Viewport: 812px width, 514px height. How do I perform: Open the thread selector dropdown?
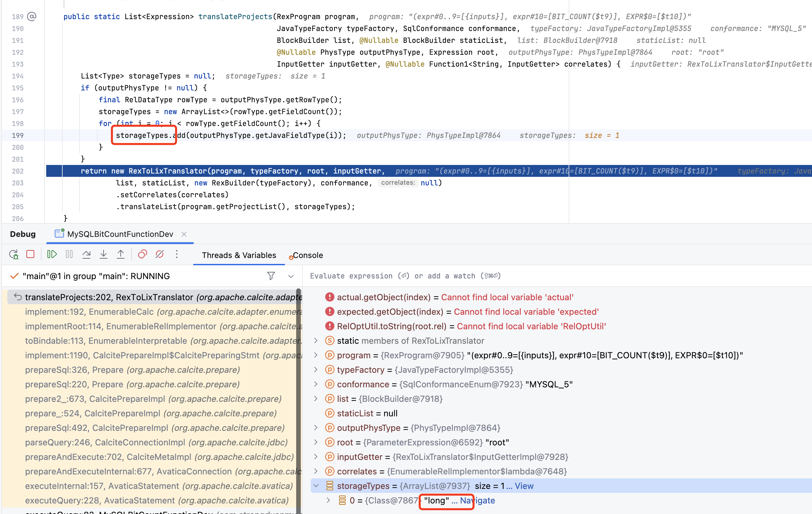tap(291, 276)
